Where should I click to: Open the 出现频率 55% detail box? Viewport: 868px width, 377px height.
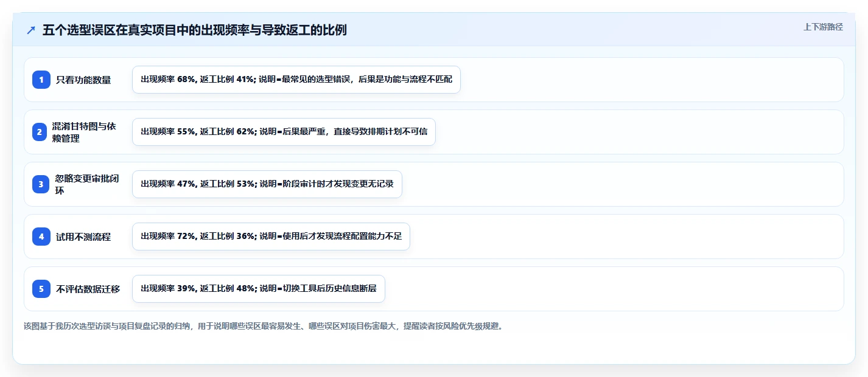pos(284,132)
